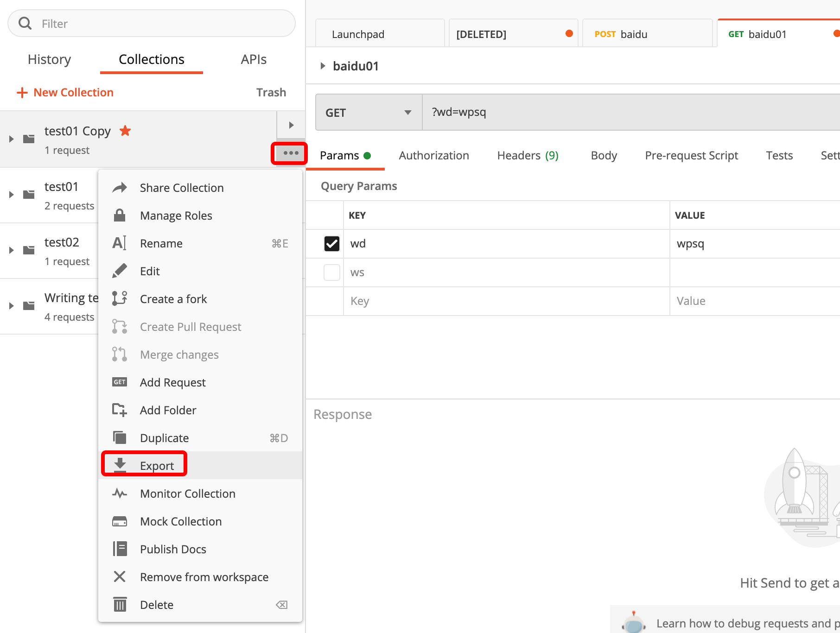The image size is (840, 633).
Task: Click the Share Collection arrow icon
Action: [120, 188]
